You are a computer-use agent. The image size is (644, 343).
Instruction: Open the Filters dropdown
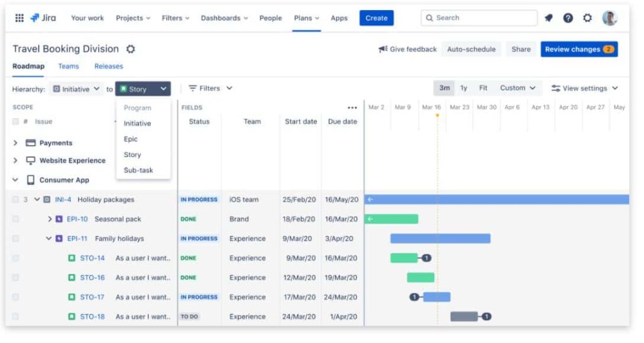pyautogui.click(x=211, y=88)
